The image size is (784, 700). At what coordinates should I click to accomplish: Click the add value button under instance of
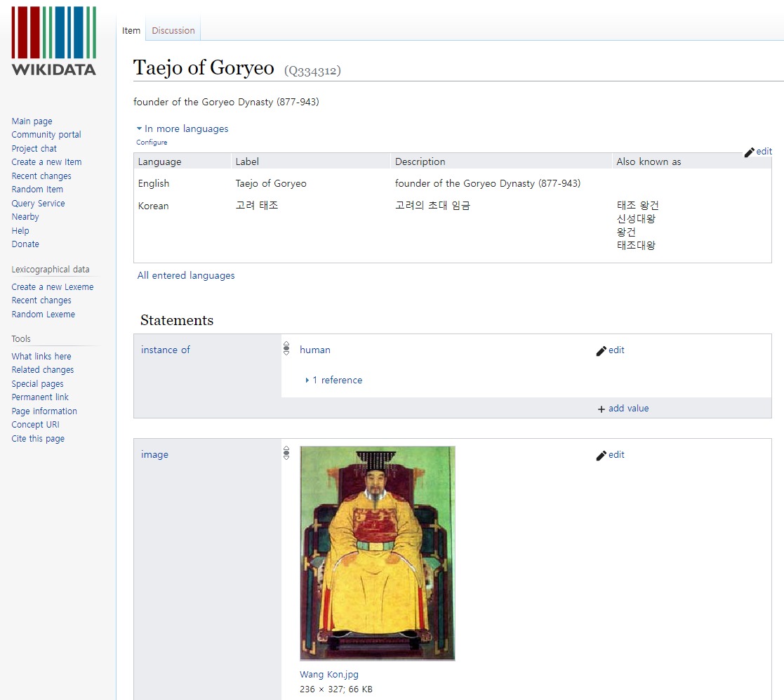(623, 409)
